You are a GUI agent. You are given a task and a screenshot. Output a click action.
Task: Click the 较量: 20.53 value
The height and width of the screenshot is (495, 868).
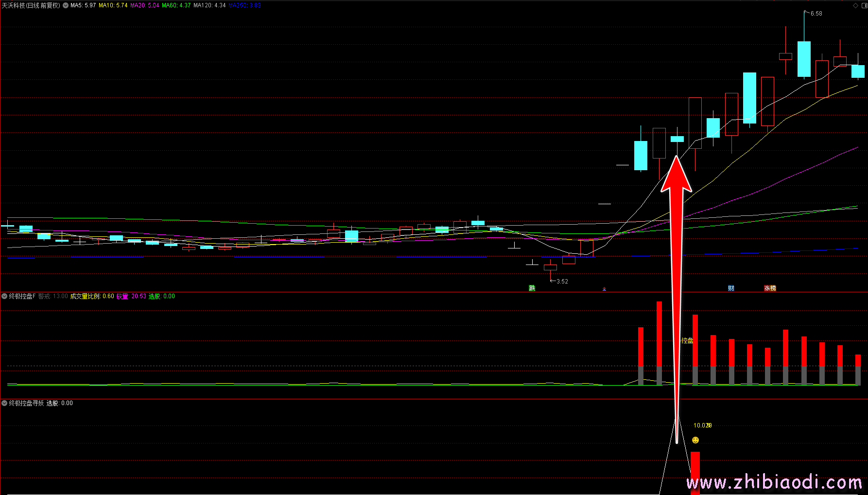(x=131, y=296)
